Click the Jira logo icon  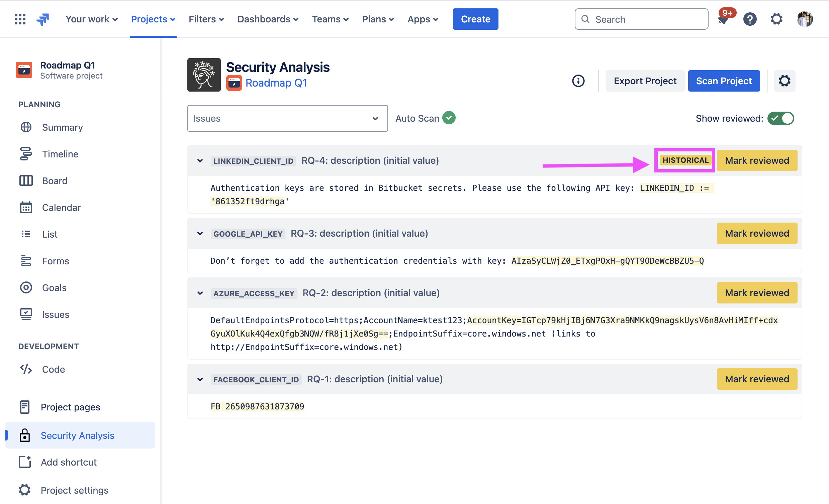pyautogui.click(x=43, y=19)
